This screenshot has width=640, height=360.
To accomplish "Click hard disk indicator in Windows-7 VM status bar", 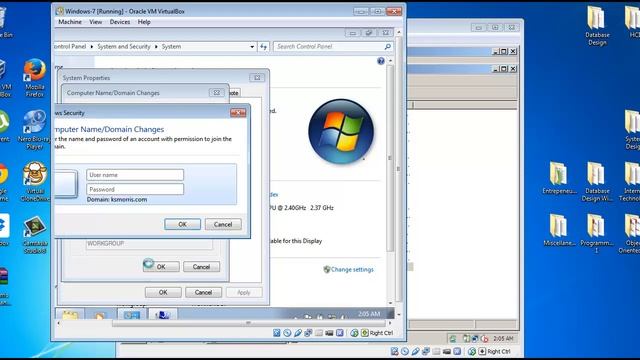I will pyautogui.click(x=277, y=333).
